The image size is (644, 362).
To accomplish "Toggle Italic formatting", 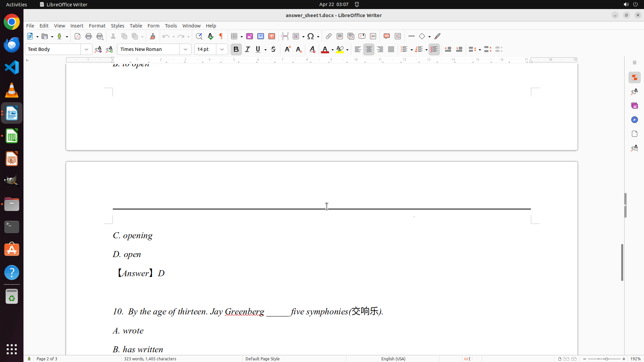I will [x=248, y=49].
